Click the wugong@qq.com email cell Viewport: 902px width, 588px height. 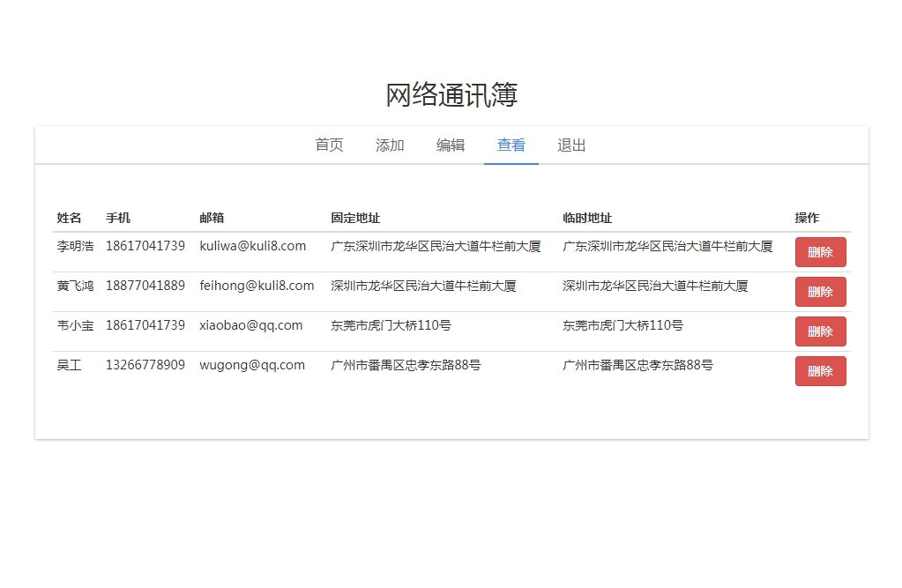pos(252,365)
